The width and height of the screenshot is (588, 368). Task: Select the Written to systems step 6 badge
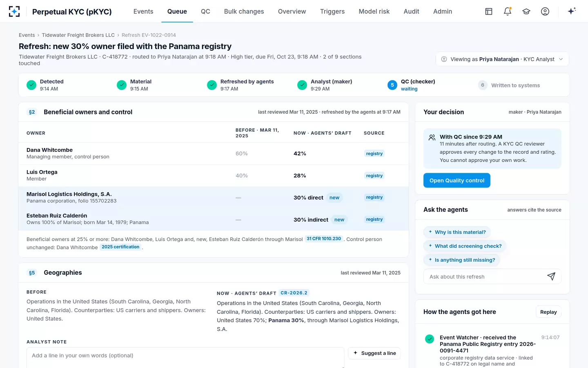coord(483,85)
